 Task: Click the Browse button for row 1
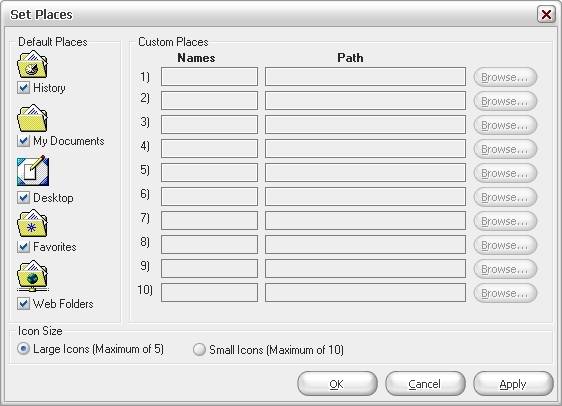pos(505,77)
